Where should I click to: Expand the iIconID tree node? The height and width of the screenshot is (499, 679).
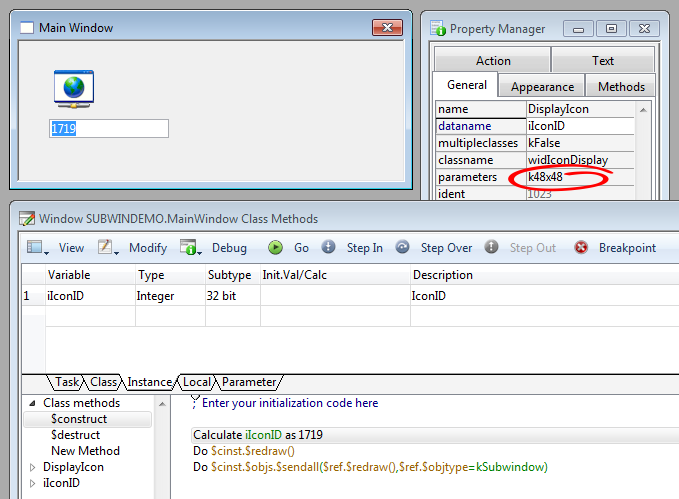[x=31, y=483]
